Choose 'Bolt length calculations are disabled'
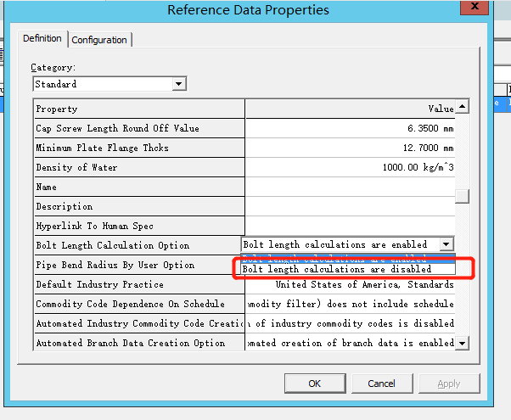 pos(348,269)
